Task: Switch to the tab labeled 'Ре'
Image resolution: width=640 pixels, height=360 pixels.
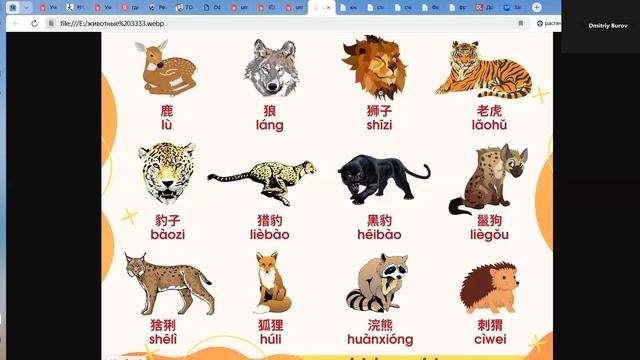Action: point(158,7)
